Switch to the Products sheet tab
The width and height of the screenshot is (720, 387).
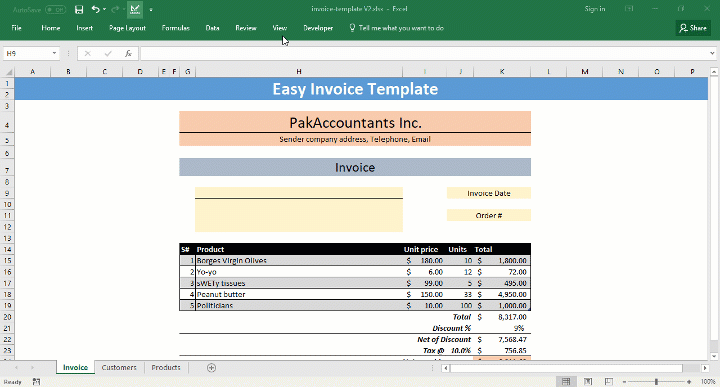click(x=166, y=367)
